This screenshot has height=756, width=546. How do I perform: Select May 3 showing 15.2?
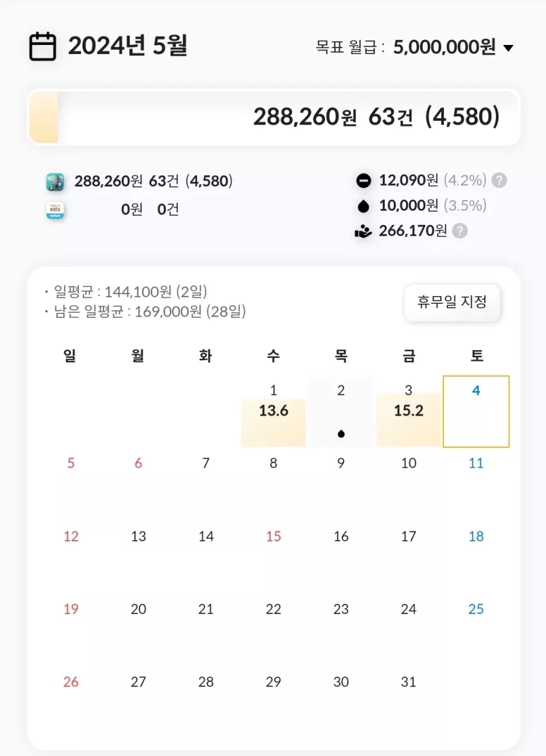409,412
